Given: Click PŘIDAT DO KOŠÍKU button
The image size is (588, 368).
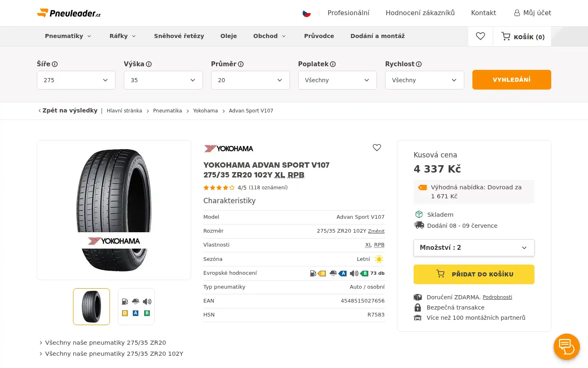Looking at the screenshot, I should pos(474,274).
